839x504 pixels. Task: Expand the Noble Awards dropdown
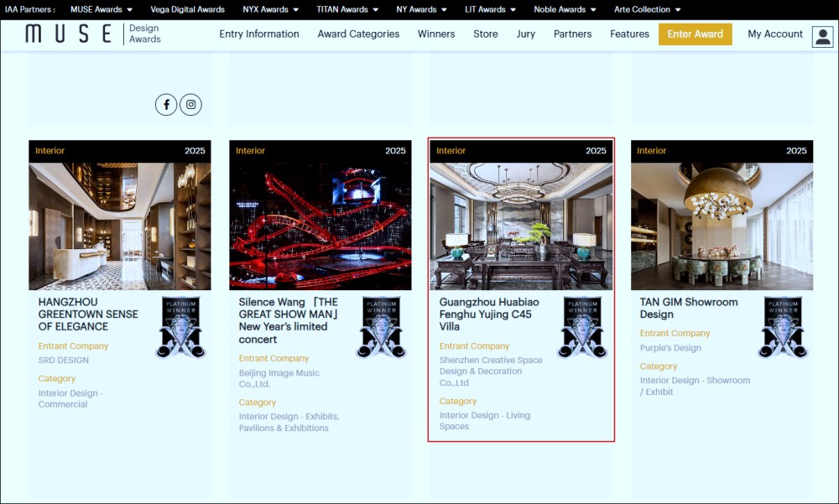(565, 10)
